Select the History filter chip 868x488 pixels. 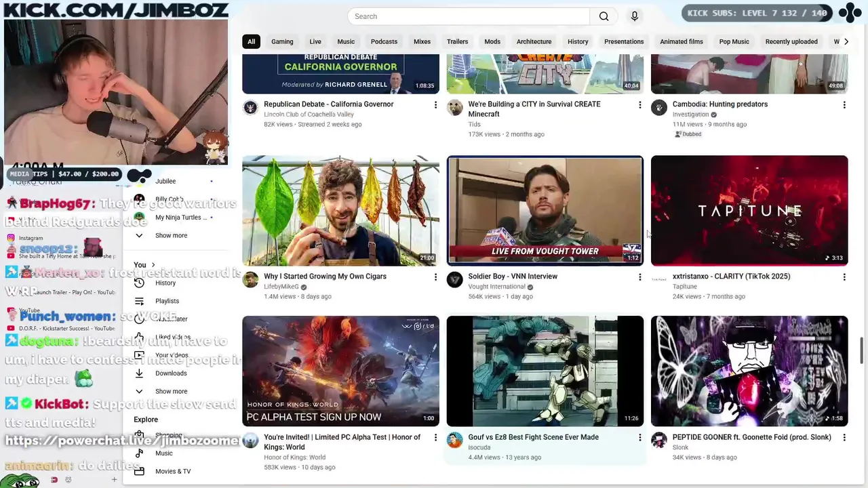578,41
